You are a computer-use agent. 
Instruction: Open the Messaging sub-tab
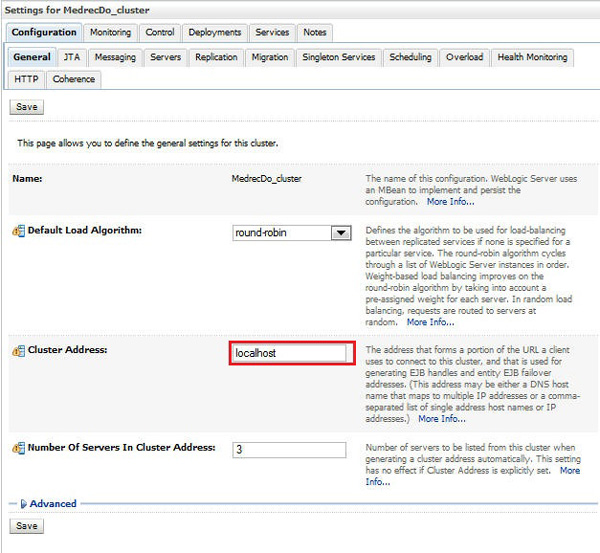[x=115, y=57]
